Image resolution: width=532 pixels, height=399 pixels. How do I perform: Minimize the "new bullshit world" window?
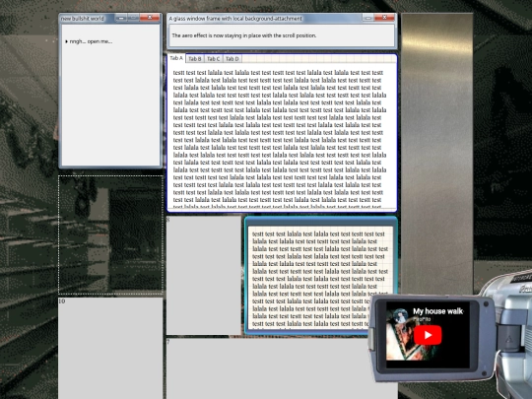[121, 18]
